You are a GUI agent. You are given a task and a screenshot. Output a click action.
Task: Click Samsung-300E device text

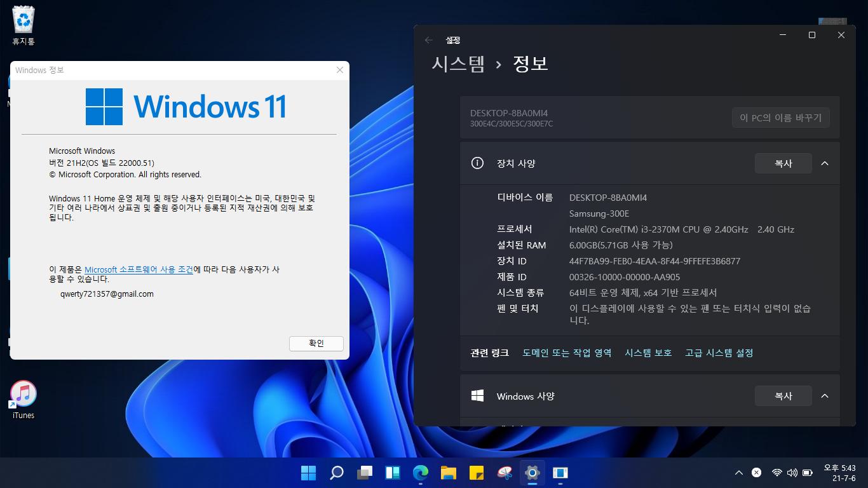click(599, 213)
